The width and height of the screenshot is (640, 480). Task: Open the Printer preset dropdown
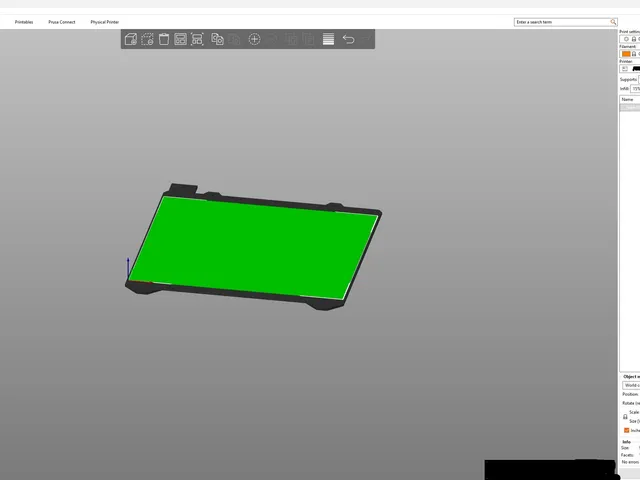[630, 69]
